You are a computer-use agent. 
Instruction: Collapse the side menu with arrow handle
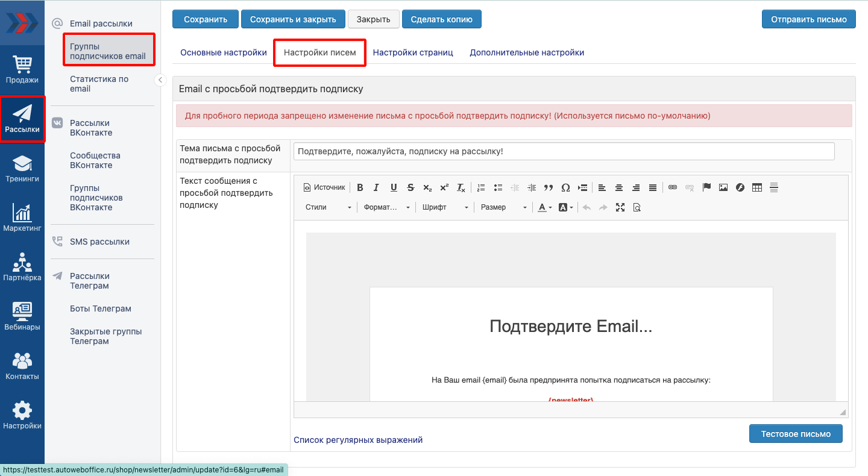pos(160,80)
